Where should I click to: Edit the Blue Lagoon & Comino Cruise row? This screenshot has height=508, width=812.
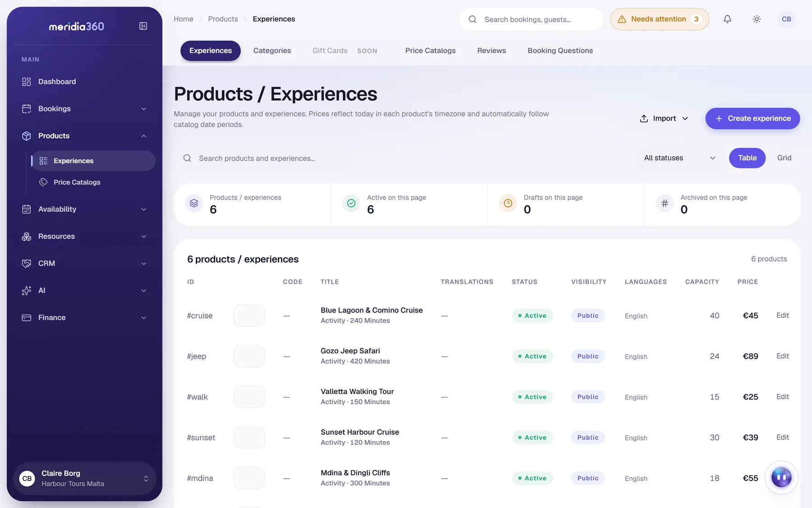(782, 315)
